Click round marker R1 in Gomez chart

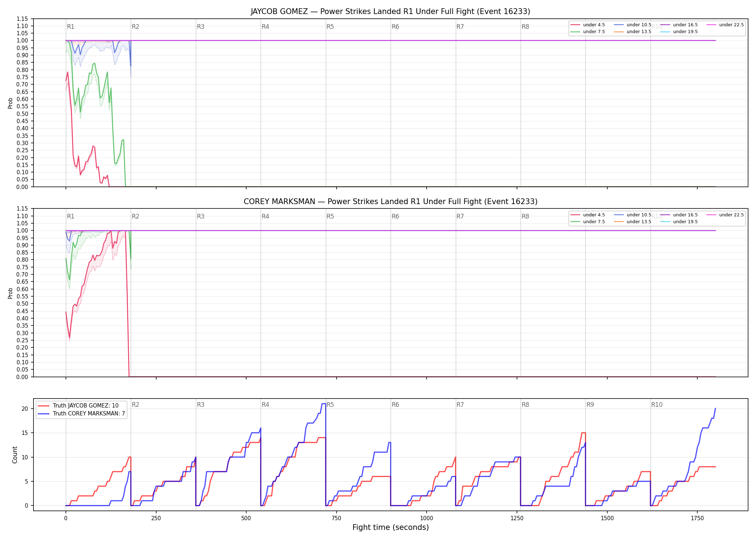coord(71,27)
